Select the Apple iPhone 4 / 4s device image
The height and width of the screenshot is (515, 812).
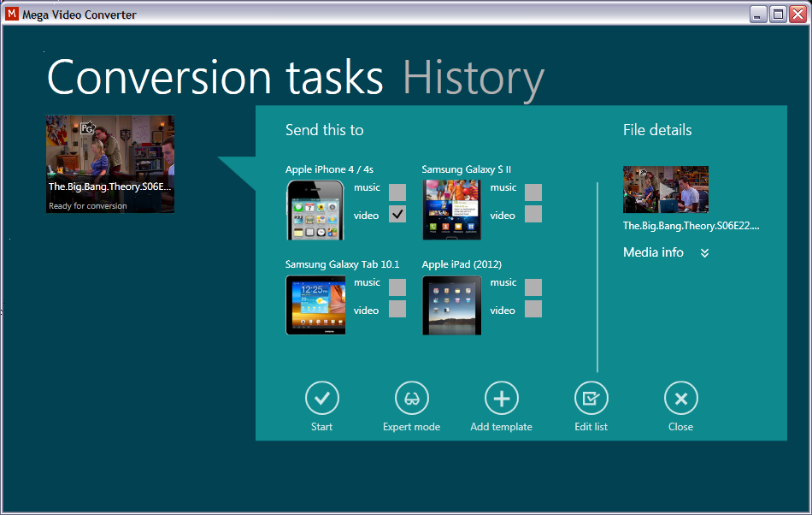click(x=315, y=210)
